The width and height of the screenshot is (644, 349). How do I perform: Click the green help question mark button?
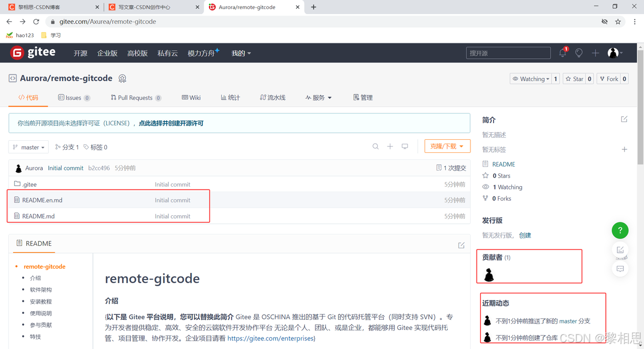click(x=620, y=231)
